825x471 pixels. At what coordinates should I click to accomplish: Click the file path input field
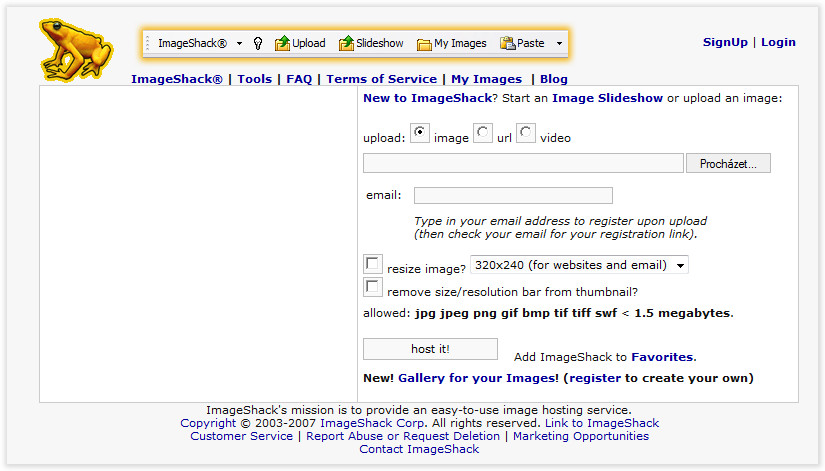click(524, 163)
